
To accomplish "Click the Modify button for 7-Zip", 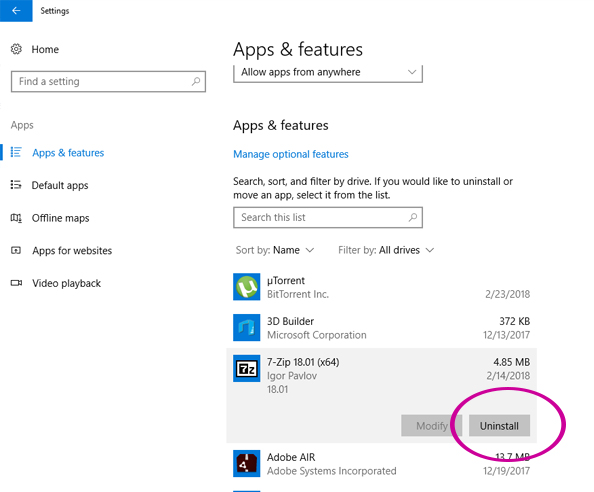I will 431,426.
